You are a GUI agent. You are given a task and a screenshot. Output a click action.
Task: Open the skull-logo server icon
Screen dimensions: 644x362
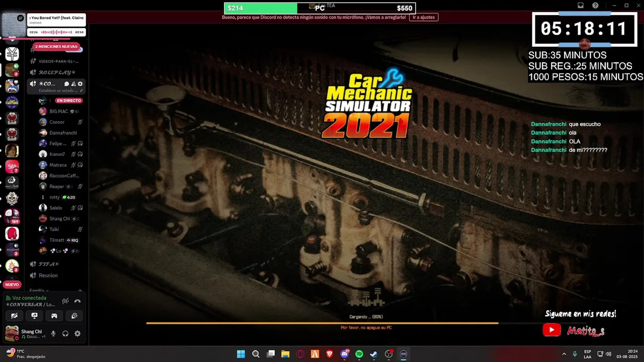pyautogui.click(x=12, y=198)
